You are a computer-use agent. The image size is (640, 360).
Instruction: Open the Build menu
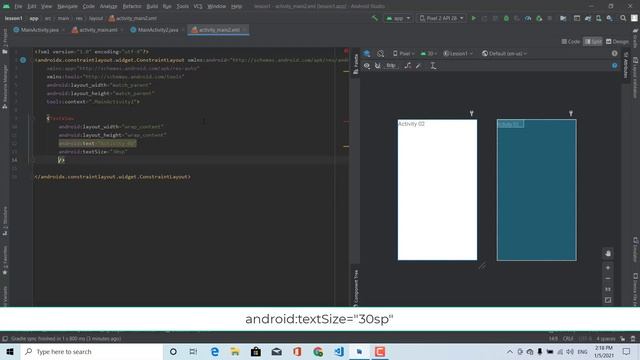[152, 6]
